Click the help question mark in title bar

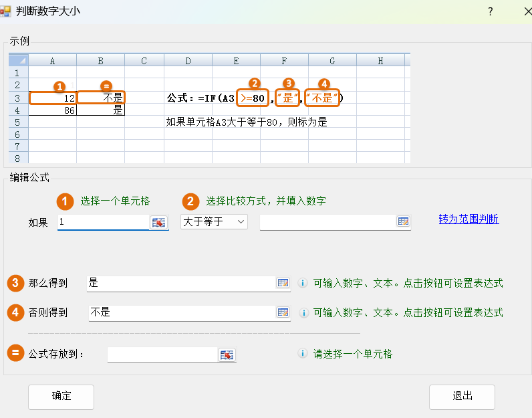pyautogui.click(x=490, y=11)
